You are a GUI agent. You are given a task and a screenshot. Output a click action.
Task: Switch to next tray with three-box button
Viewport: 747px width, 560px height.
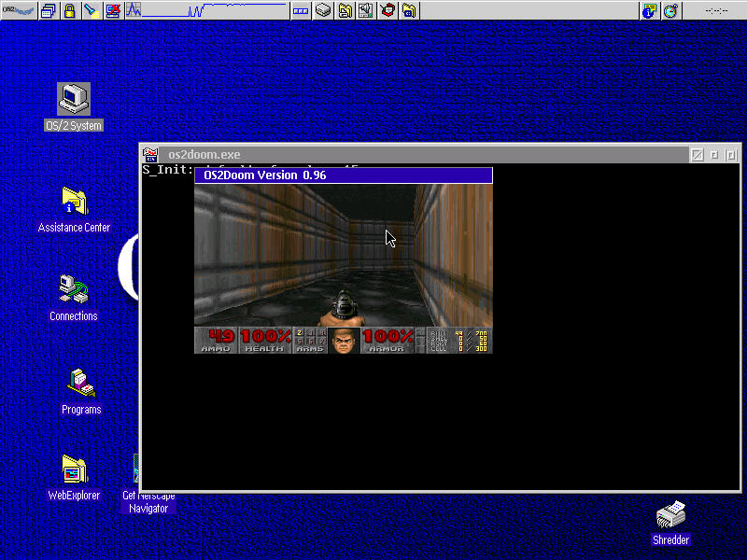pos(301,10)
